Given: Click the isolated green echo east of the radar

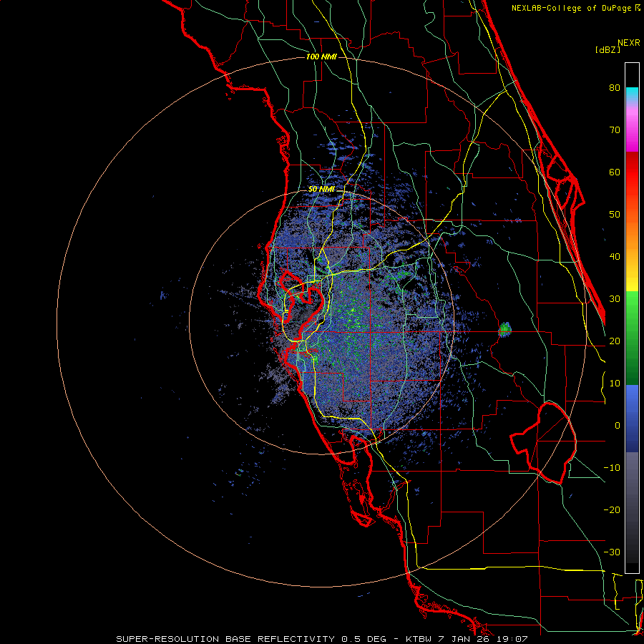Looking at the screenshot, I should (505, 329).
